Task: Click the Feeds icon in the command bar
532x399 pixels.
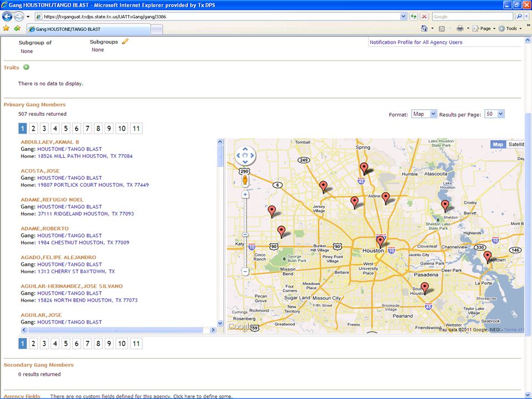Action: pyautogui.click(x=442, y=29)
